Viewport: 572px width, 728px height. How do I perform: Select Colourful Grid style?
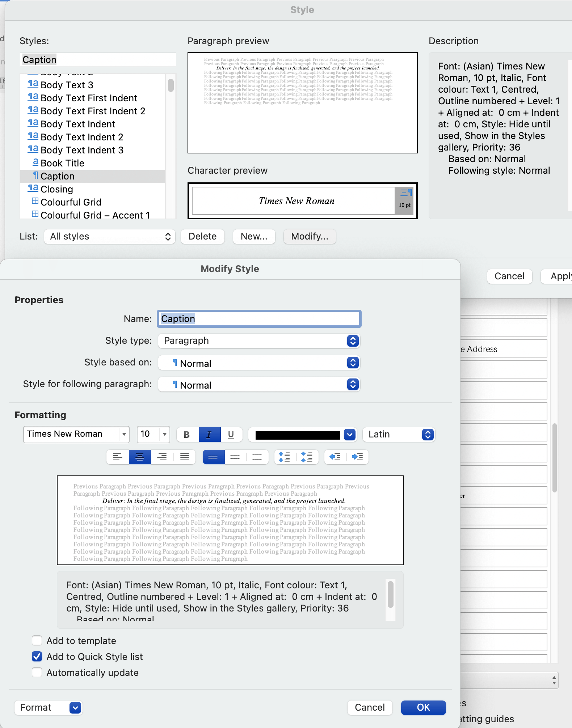pos(93,202)
